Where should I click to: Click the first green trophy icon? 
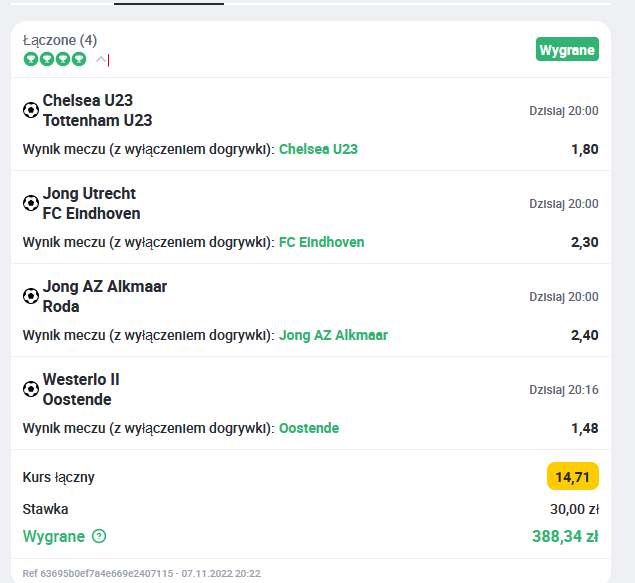tap(31, 60)
